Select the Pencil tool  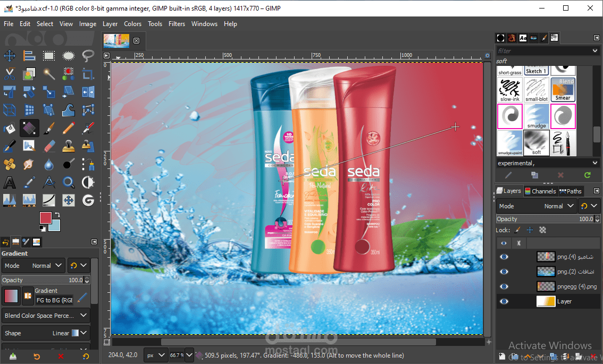pyautogui.click(x=69, y=128)
